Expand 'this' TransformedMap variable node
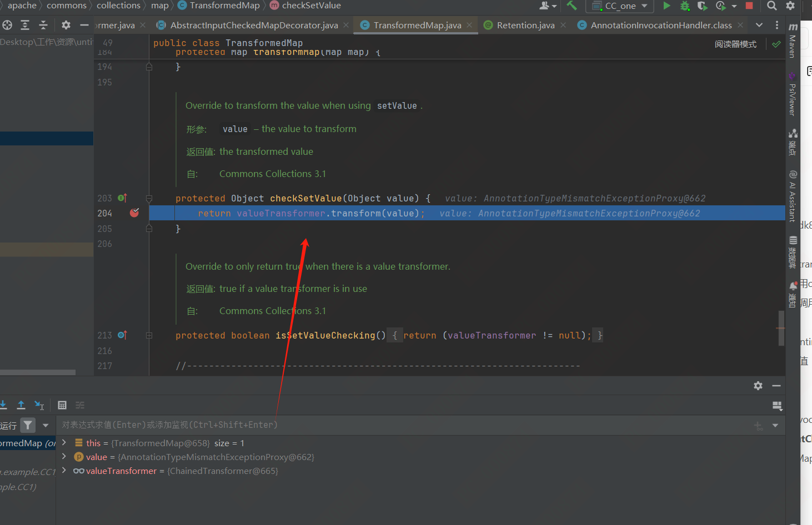Image resolution: width=812 pixels, height=525 pixels. 64,443
